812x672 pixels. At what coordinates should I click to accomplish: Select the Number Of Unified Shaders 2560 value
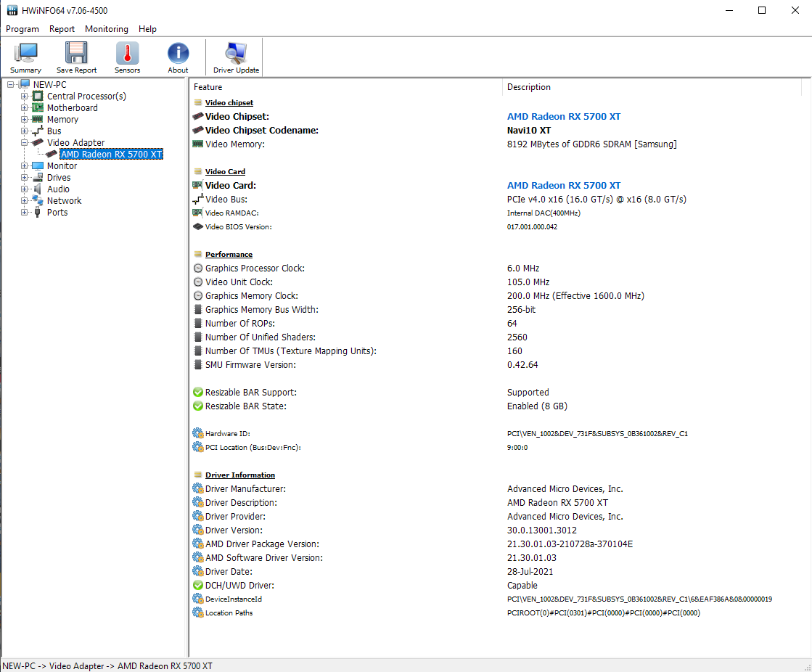pyautogui.click(x=517, y=337)
